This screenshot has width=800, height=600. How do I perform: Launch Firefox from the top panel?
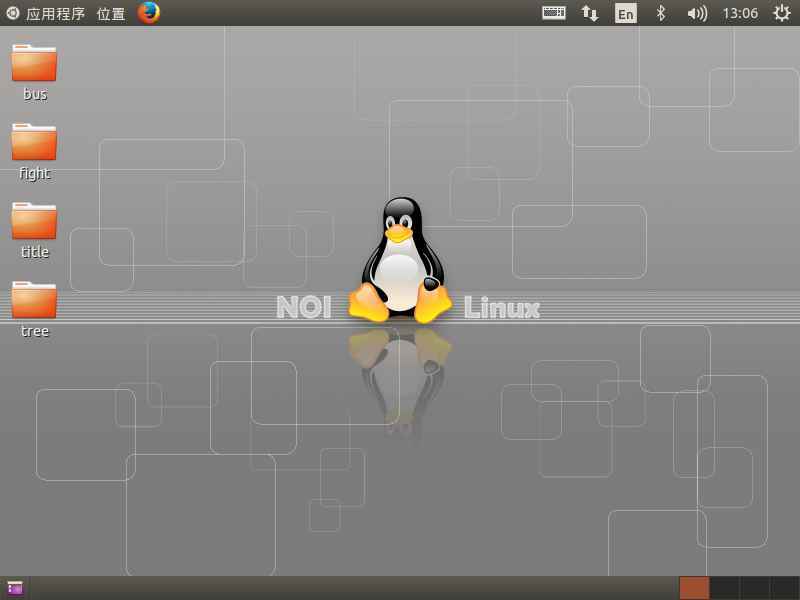click(x=149, y=13)
